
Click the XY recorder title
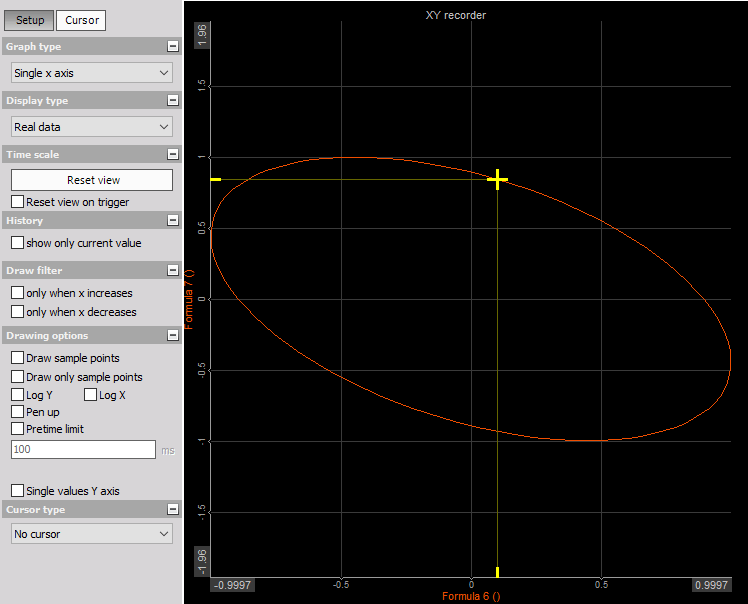456,15
